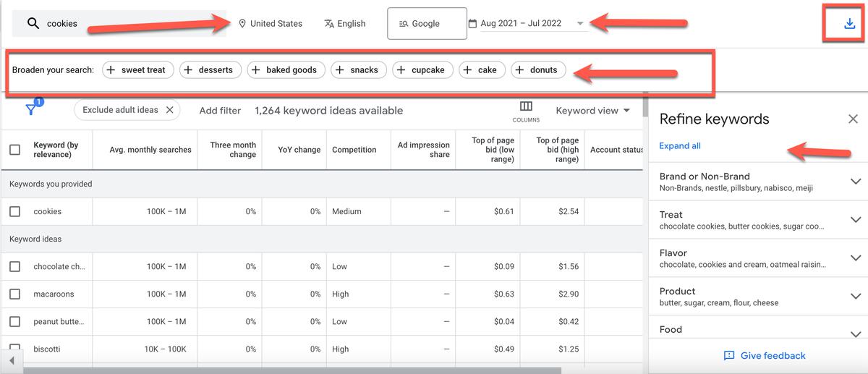Open the Columns icon
Image resolution: width=868 pixels, height=374 pixels.
pos(526,110)
